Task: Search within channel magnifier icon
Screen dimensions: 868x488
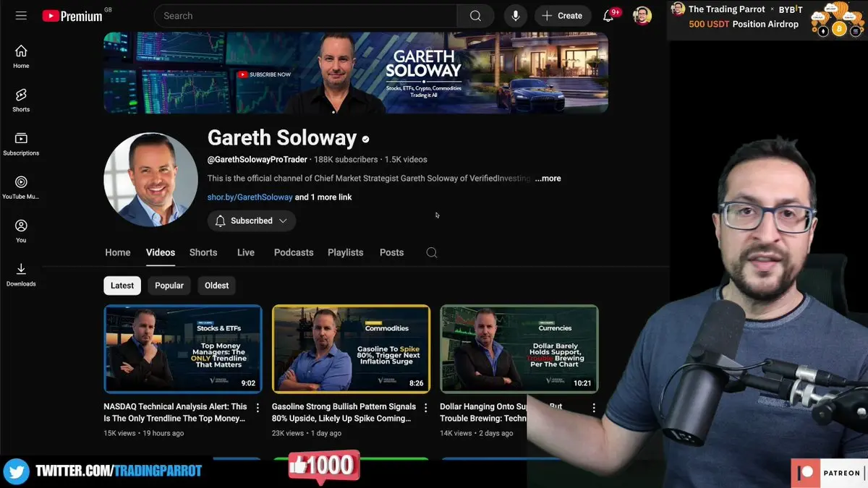Action: pyautogui.click(x=432, y=252)
